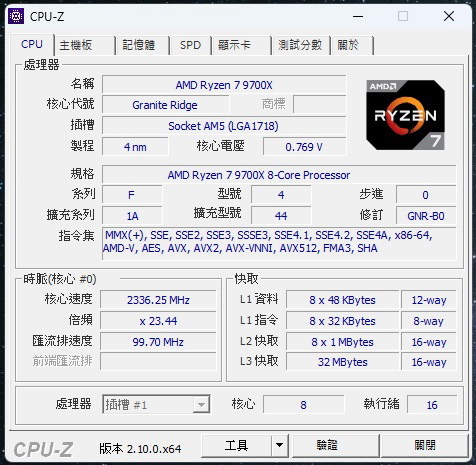Click the L2 快取 16-way associativity value

(x=429, y=342)
